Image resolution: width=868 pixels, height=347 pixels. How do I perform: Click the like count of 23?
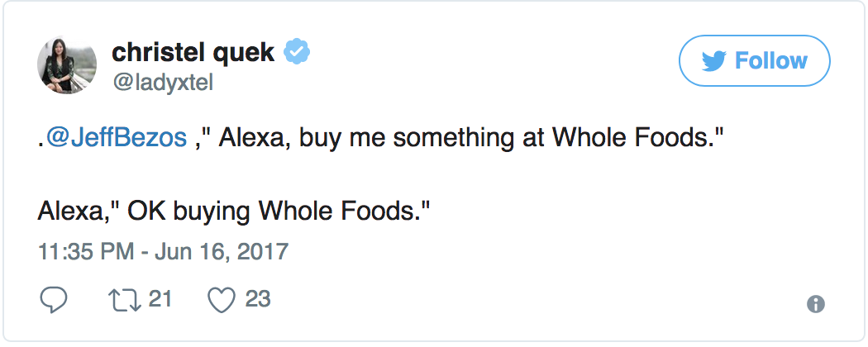click(x=258, y=299)
